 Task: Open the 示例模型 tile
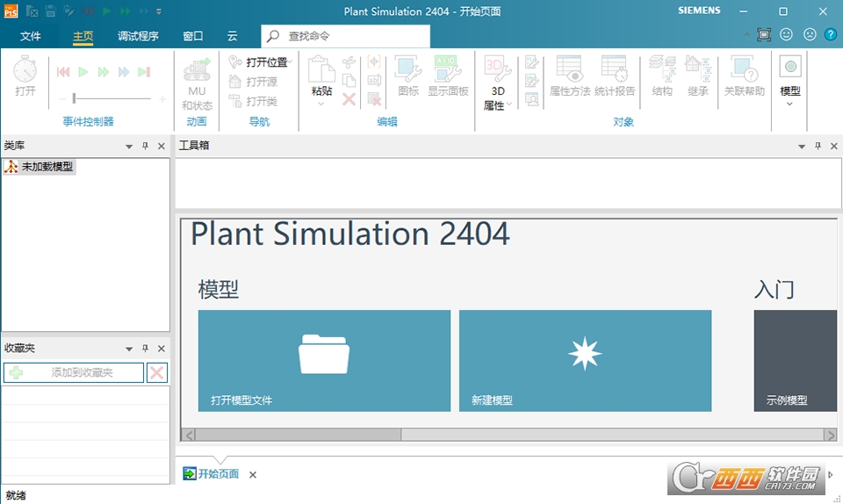point(796,361)
